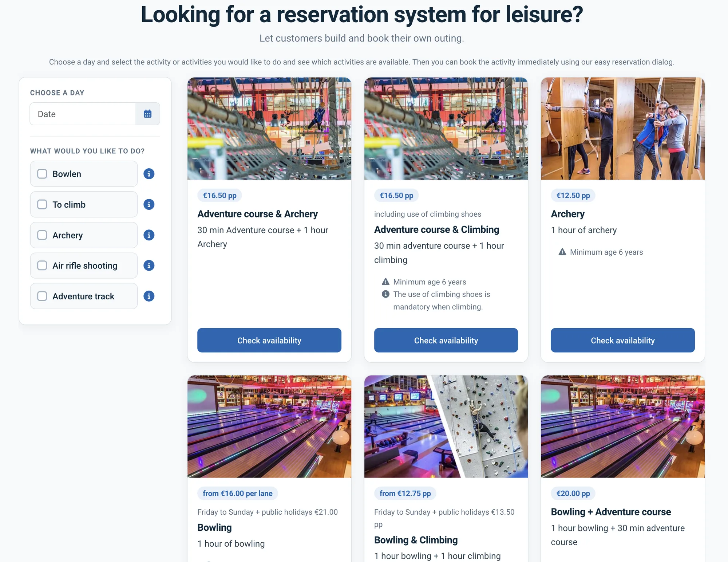Open Bowling & Climbing card image
Viewport: 728px width, 562px height.
click(446, 427)
